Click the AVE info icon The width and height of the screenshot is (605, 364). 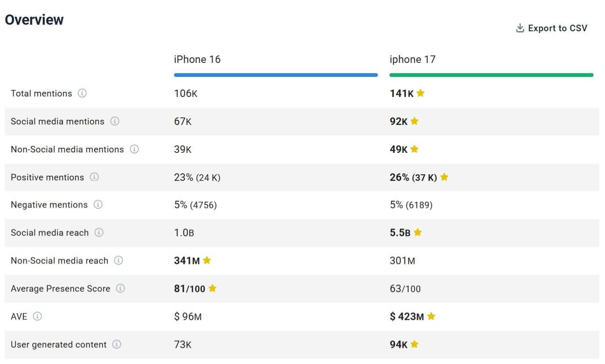coord(37,316)
